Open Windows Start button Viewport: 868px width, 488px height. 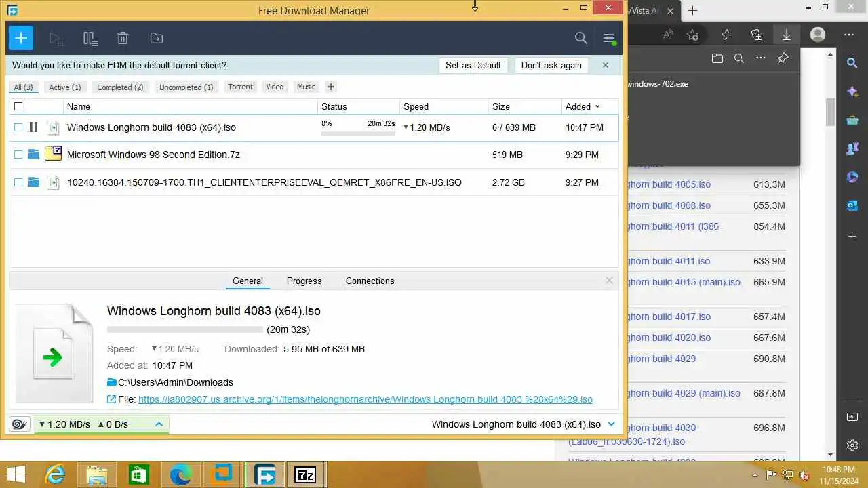(x=16, y=475)
